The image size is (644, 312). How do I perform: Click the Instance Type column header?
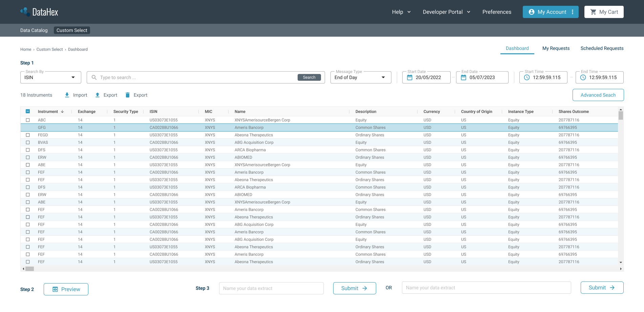pyautogui.click(x=521, y=112)
